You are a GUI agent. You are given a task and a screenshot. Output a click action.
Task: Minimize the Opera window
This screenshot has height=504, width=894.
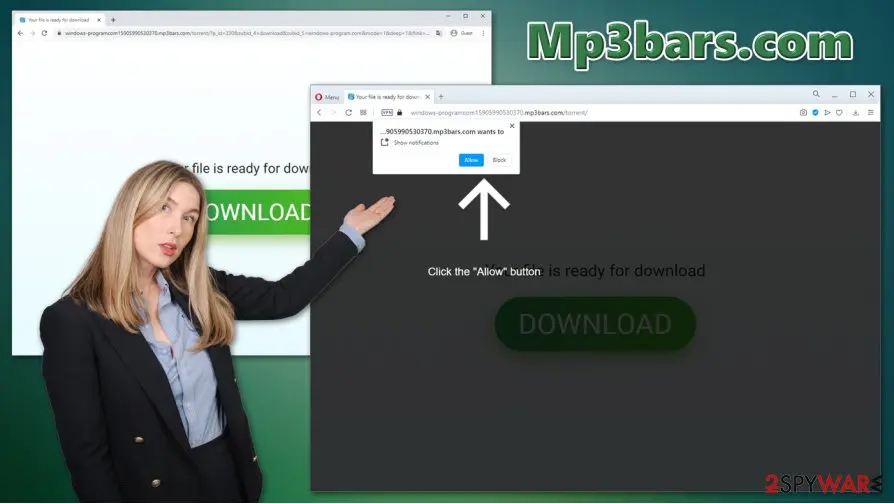coord(835,95)
